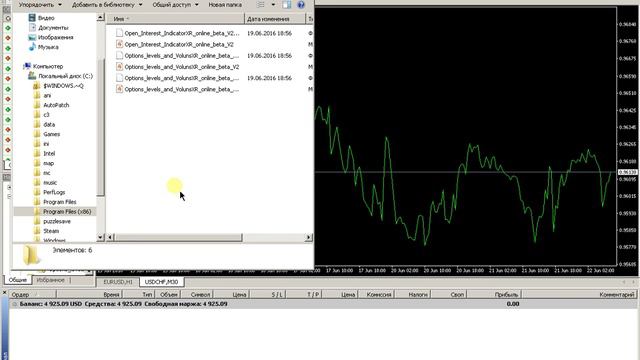Click the T / P column header
The height and width of the screenshot is (360, 640).
(x=304, y=294)
